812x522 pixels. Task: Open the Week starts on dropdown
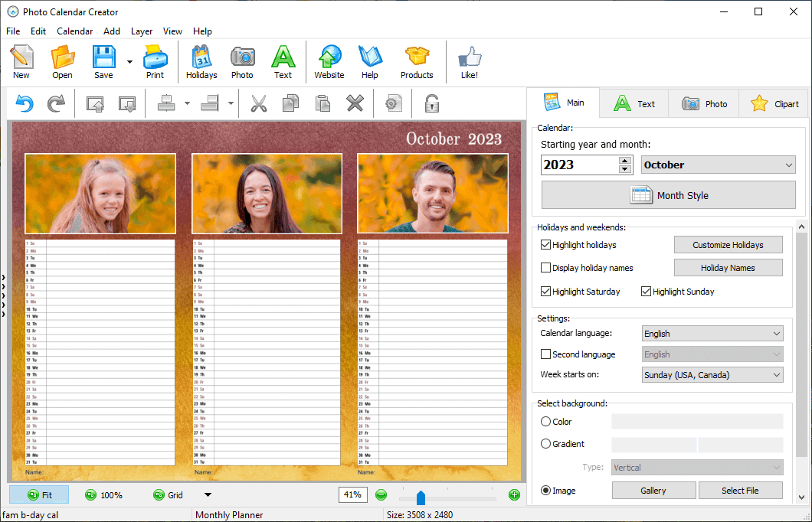pyautogui.click(x=712, y=375)
